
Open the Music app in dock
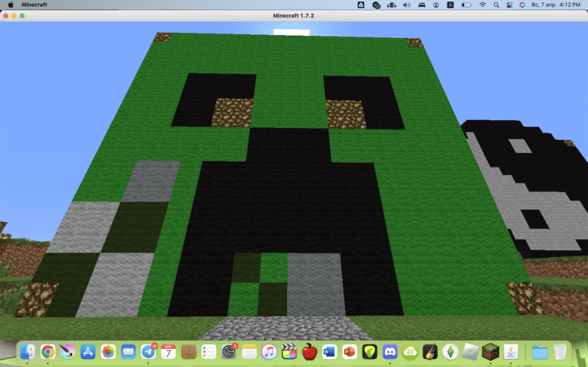(270, 352)
